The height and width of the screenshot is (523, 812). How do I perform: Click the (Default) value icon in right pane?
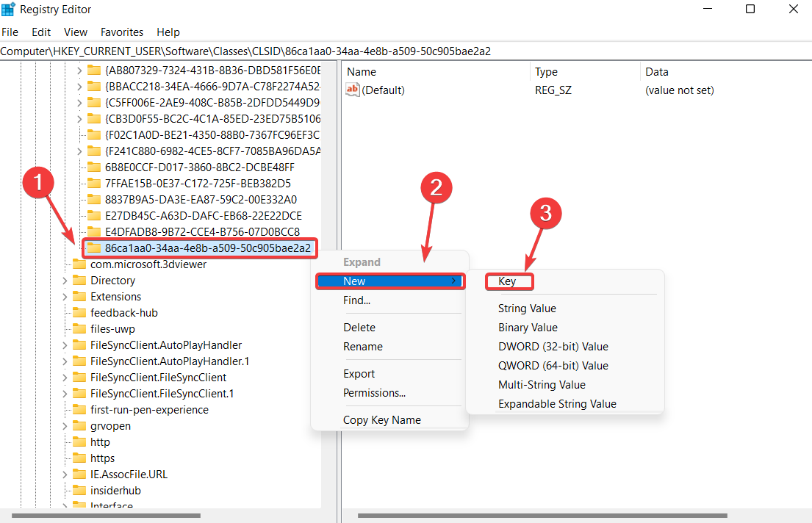351,90
